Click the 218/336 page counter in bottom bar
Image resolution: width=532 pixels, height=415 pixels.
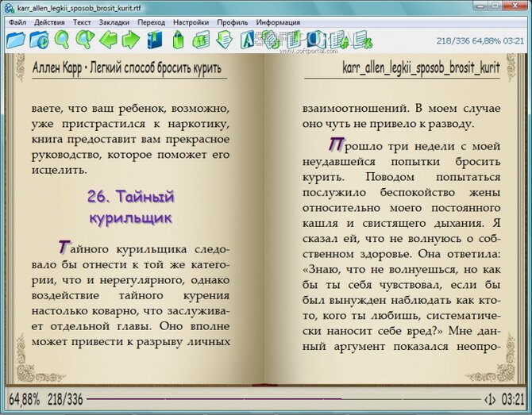click(65, 399)
